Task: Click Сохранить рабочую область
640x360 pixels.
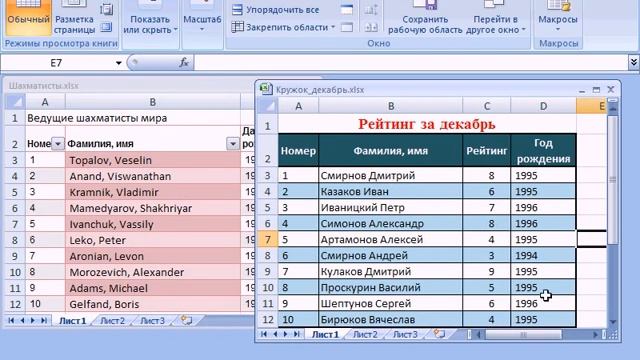Action: (x=425, y=18)
